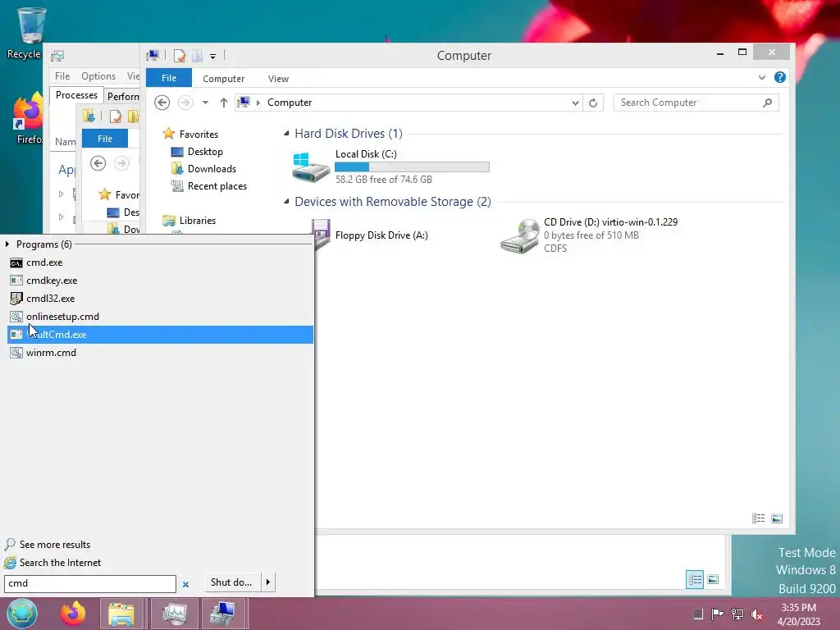Switch to Task Manager taskbar button
The width and height of the screenshot is (840, 630).
[x=174, y=614]
